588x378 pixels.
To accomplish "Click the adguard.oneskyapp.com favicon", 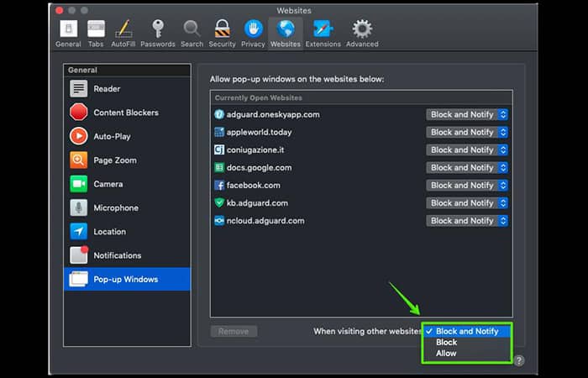I will click(219, 114).
